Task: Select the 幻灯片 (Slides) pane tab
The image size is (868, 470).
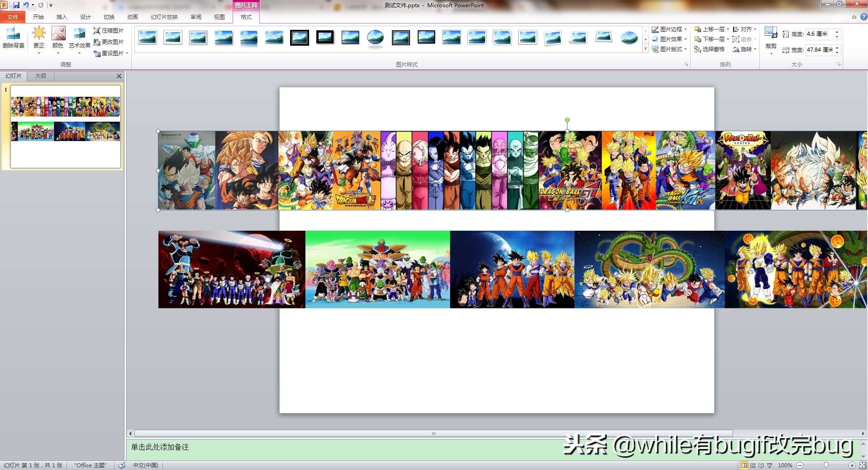Action: pyautogui.click(x=14, y=76)
